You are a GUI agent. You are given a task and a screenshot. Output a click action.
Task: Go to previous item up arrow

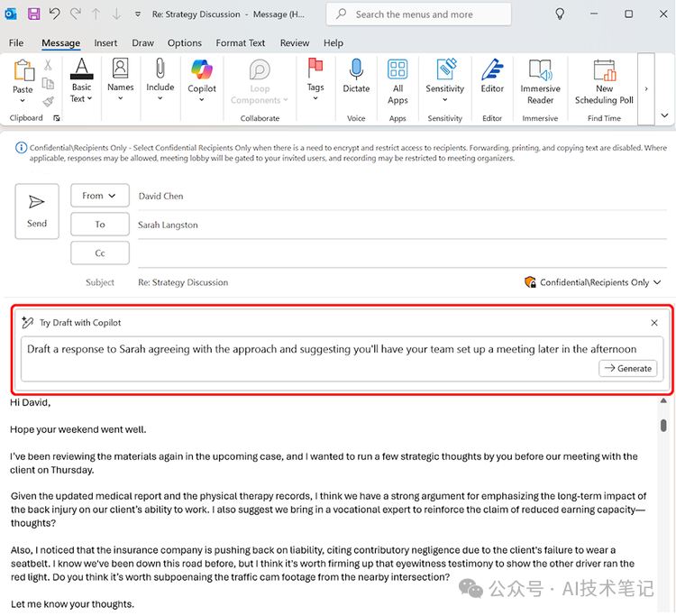[96, 14]
